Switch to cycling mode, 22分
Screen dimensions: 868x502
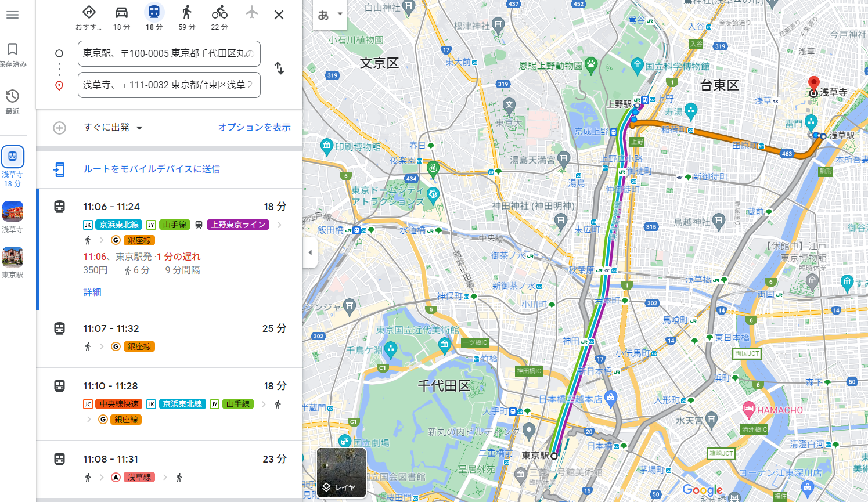pos(219,17)
